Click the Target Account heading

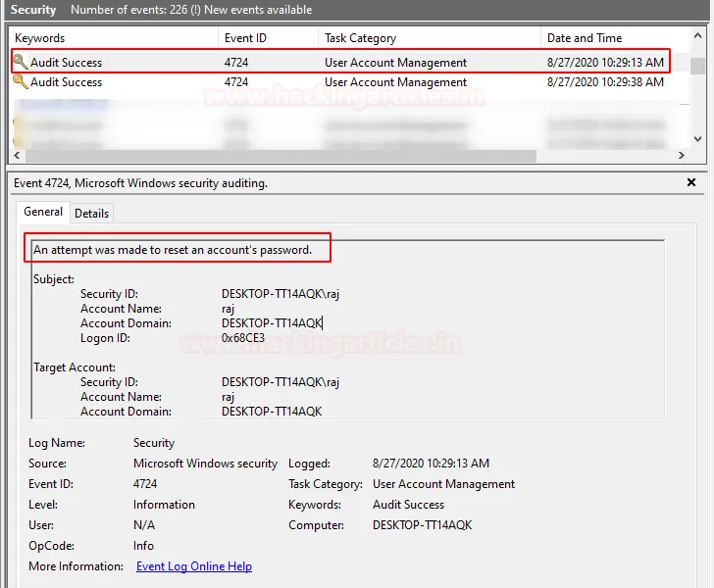point(75,367)
